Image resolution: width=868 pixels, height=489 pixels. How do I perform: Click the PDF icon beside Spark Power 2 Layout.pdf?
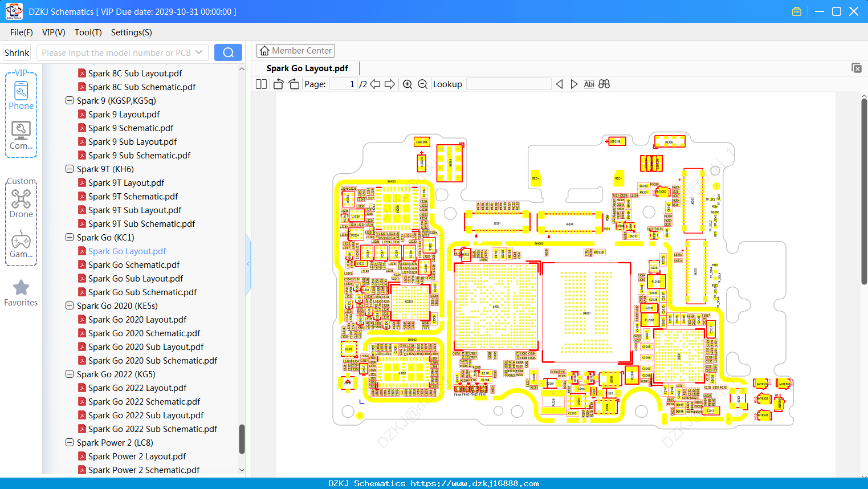[82, 456]
